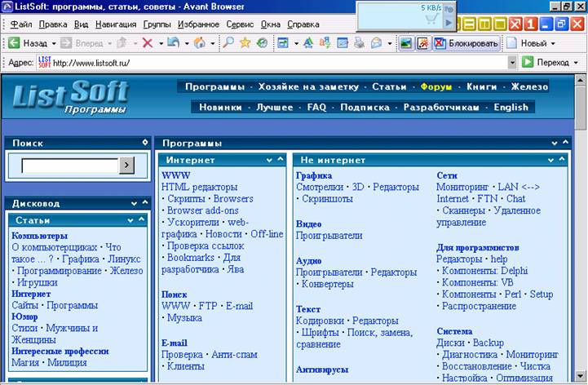Open the Скриншоты link under Графика
The width and height of the screenshot is (588, 385).
(327, 199)
